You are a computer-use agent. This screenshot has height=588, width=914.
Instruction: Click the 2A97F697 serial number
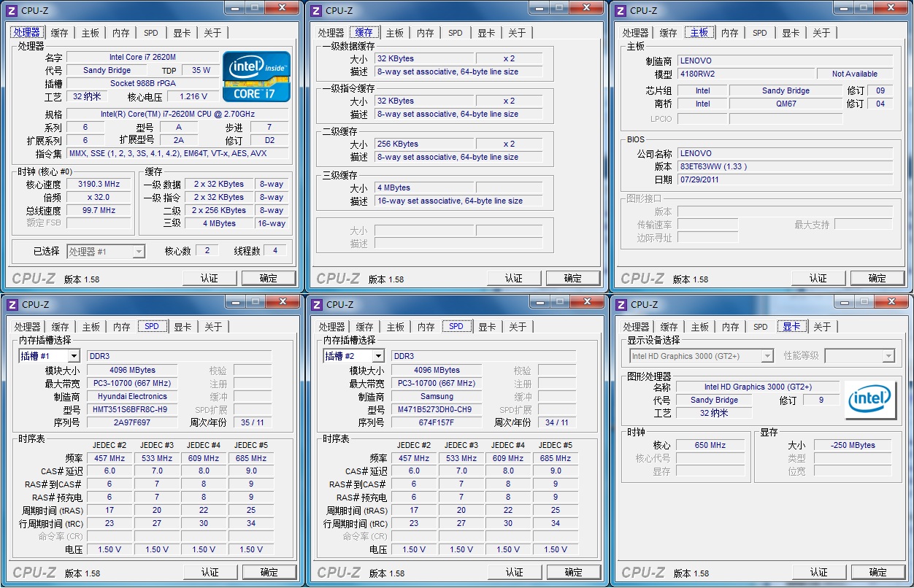[x=132, y=422]
